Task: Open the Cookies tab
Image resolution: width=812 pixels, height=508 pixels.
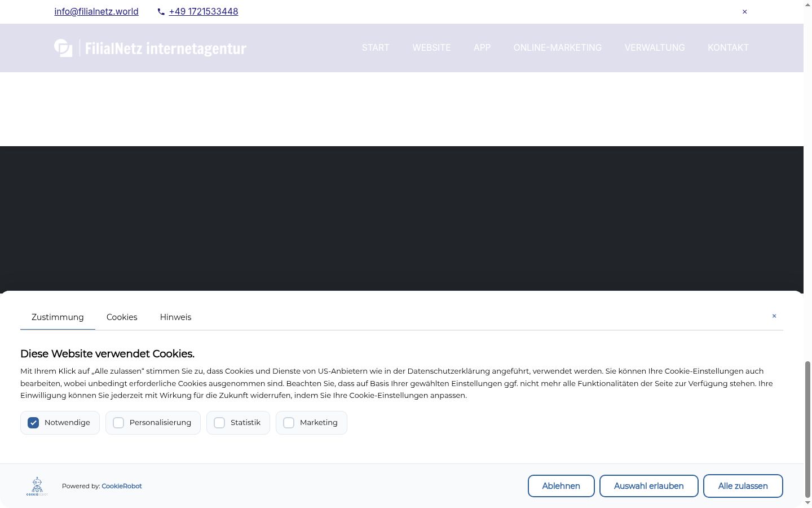Action: coord(122,317)
